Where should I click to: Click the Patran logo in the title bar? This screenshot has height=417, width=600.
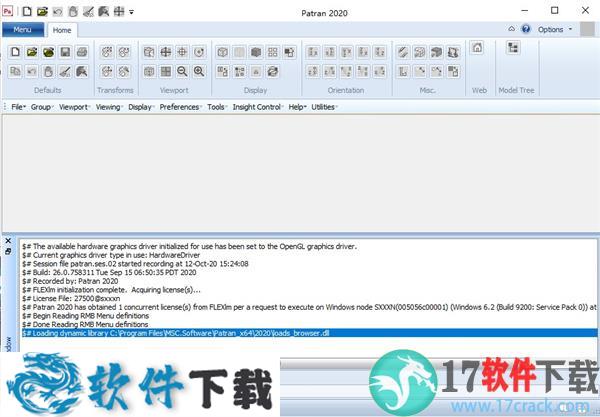(8, 11)
